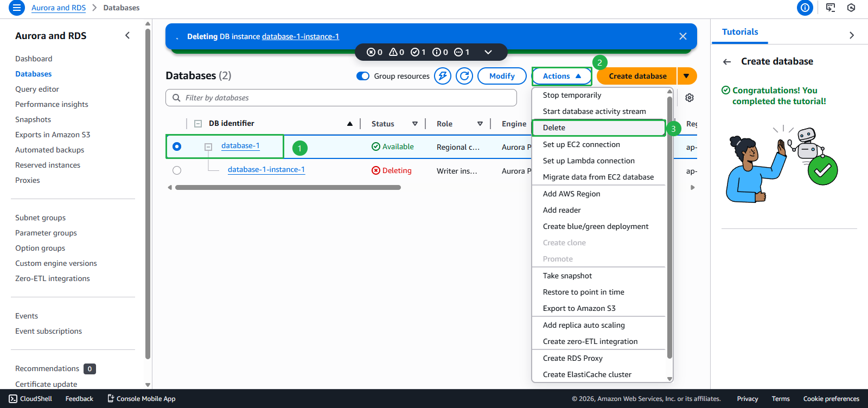Collapse the Aurora and RDS sidebar

coord(127,36)
